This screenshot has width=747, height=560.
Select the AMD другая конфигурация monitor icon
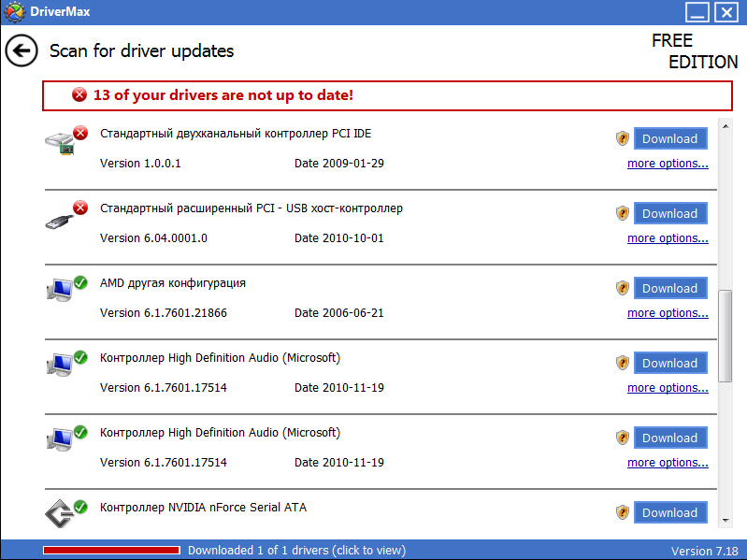click(x=60, y=290)
